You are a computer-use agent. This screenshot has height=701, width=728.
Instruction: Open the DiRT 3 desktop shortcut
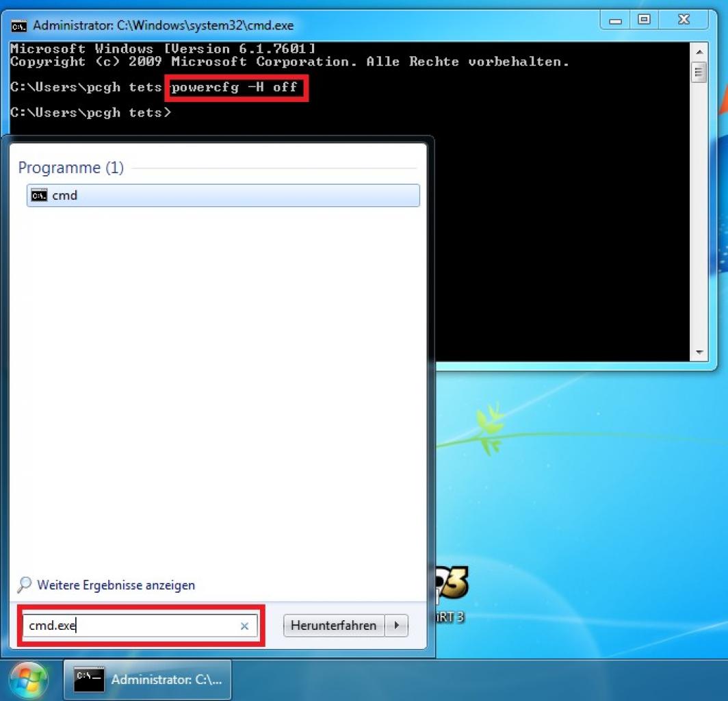pos(450,595)
